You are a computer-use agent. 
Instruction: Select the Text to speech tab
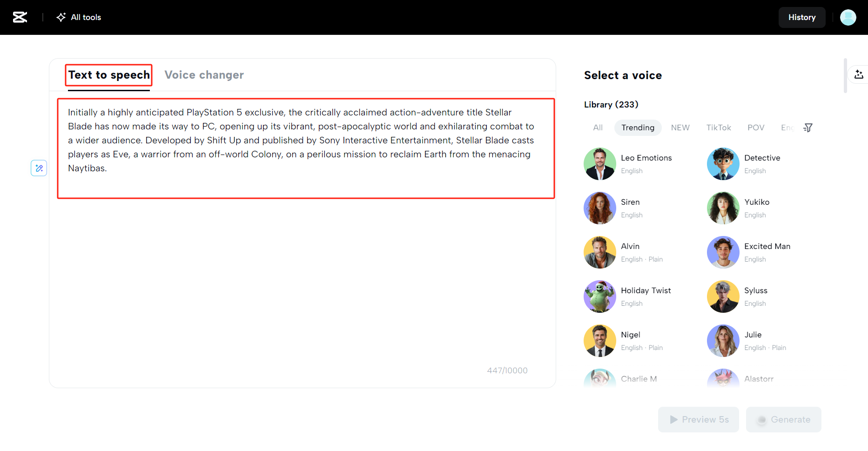[x=109, y=75]
